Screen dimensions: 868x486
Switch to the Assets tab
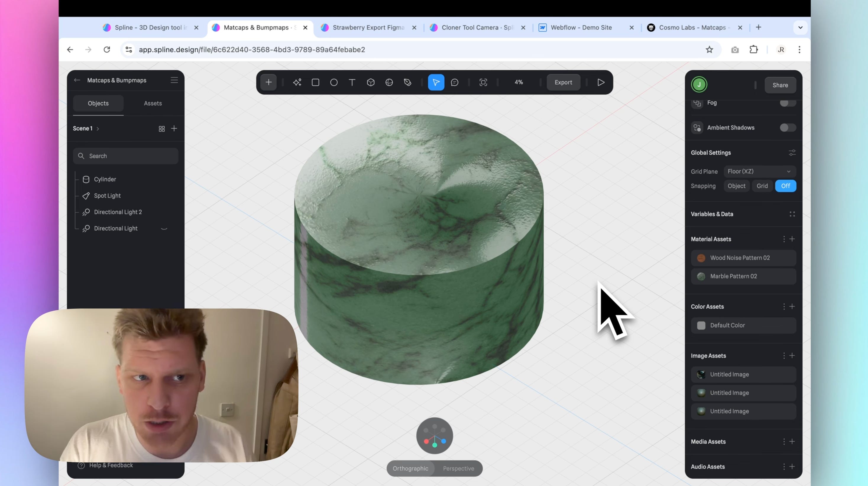point(153,103)
